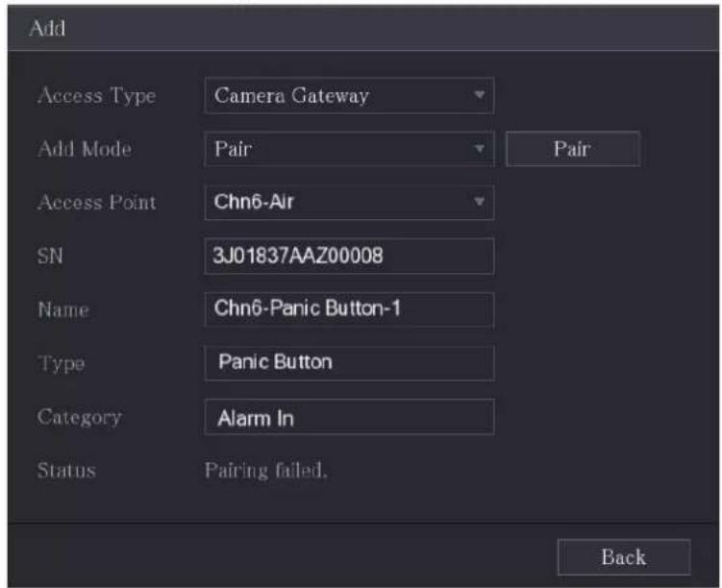Click the 'Category' label

point(80,417)
